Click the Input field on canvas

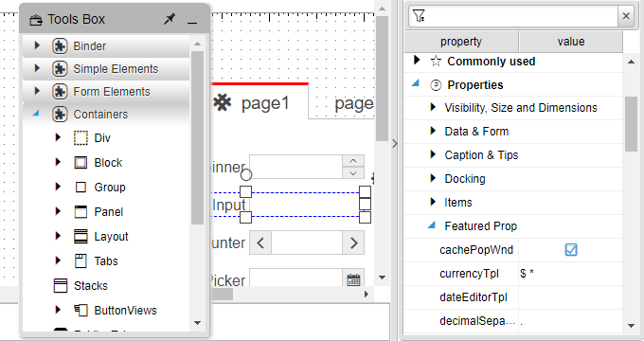click(307, 205)
